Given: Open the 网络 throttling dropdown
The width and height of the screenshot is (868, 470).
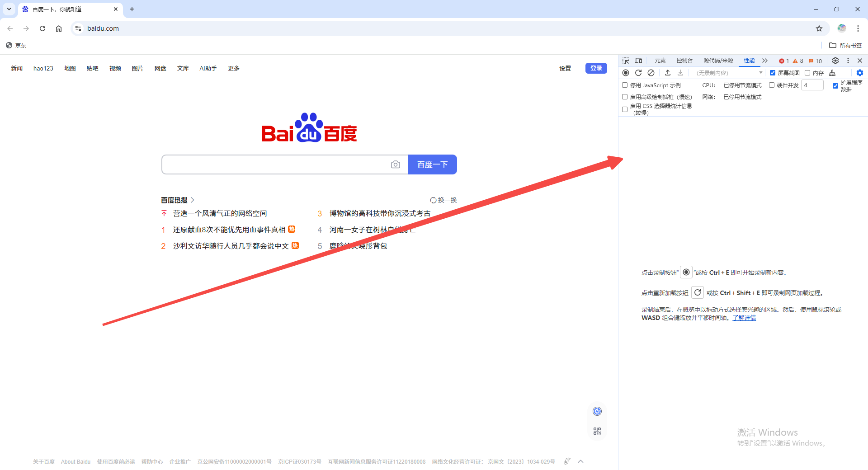Looking at the screenshot, I should pos(742,97).
